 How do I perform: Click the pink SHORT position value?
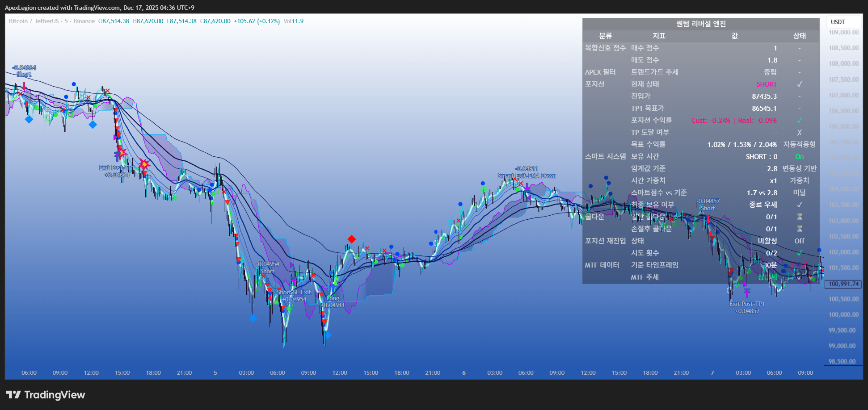[x=766, y=84]
